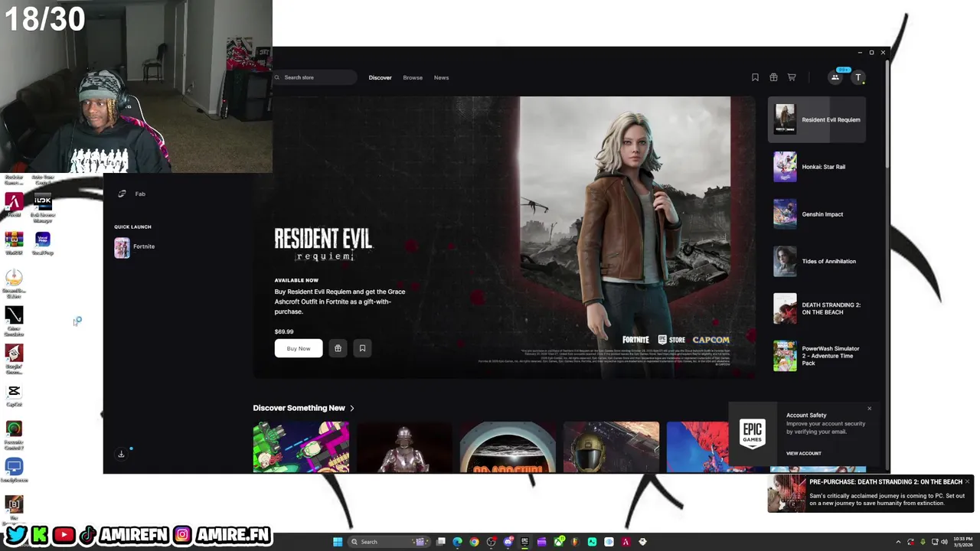Launch Fortnite from Quick Launch
Screen dimensions: 980x551
click(135, 246)
